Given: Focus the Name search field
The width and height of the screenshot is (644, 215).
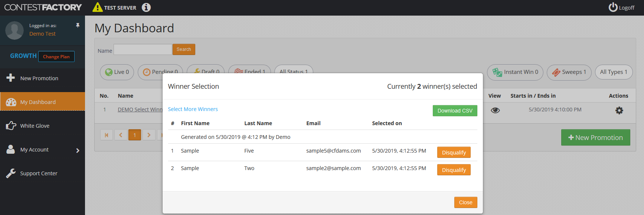Looking at the screenshot, I should click(x=143, y=49).
